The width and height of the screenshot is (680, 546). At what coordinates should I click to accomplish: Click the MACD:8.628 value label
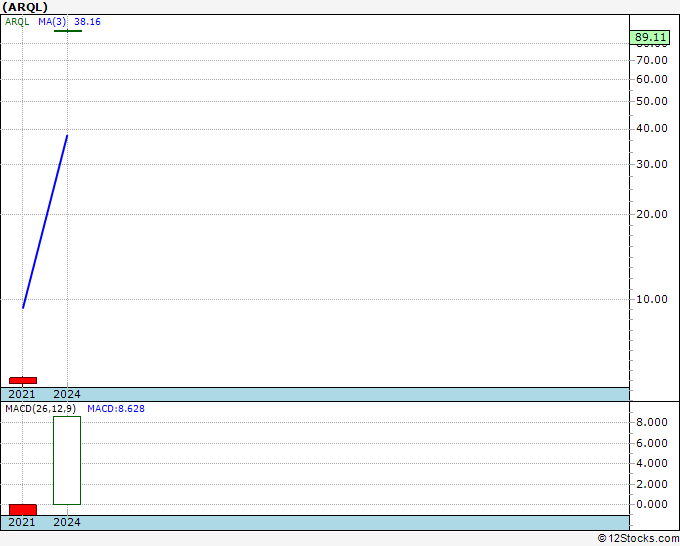pos(116,409)
